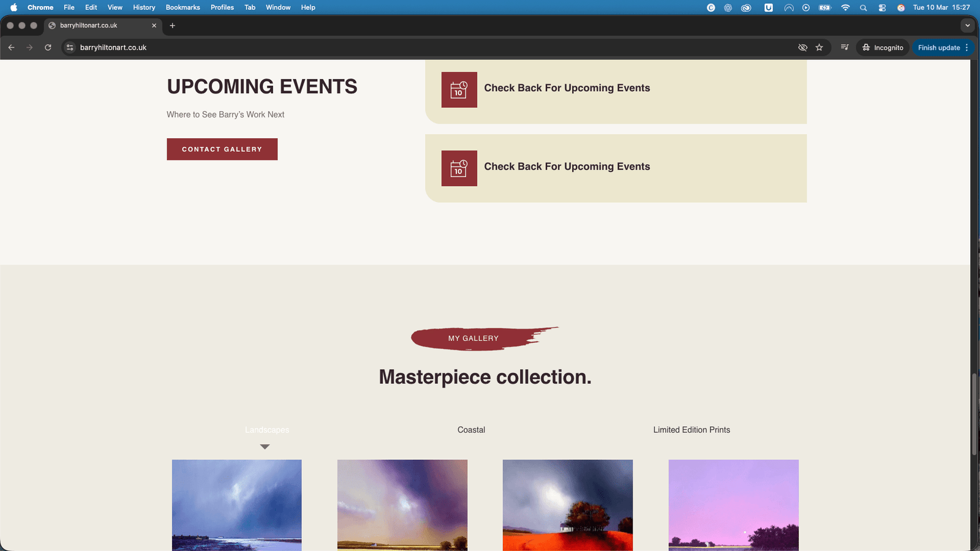Click the arrow under Landscapes tab
This screenshot has width=980, height=551.
click(265, 447)
